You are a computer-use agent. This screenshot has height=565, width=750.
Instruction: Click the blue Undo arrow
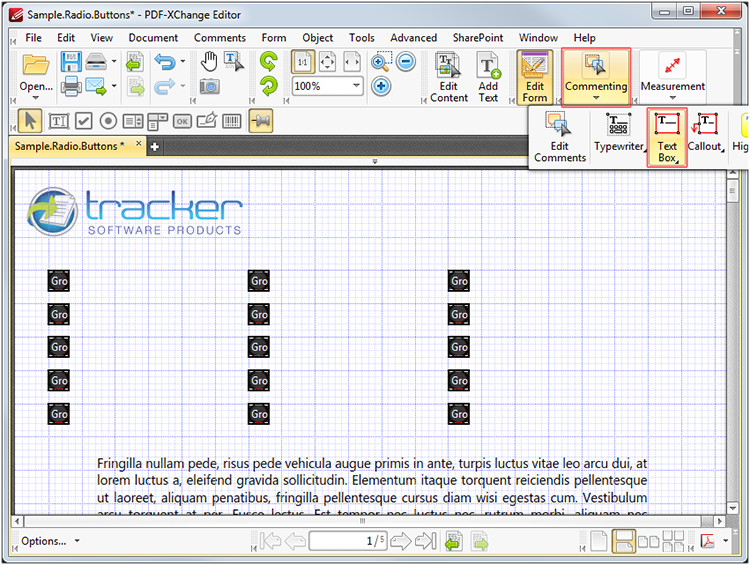[x=165, y=62]
